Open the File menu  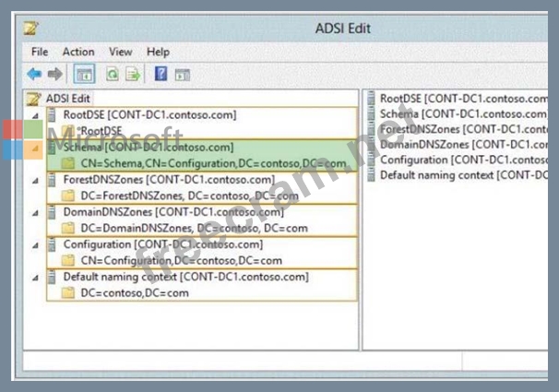40,52
